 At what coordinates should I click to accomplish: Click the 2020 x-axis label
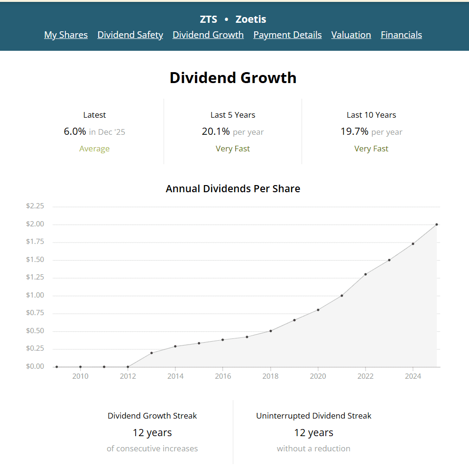[318, 376]
